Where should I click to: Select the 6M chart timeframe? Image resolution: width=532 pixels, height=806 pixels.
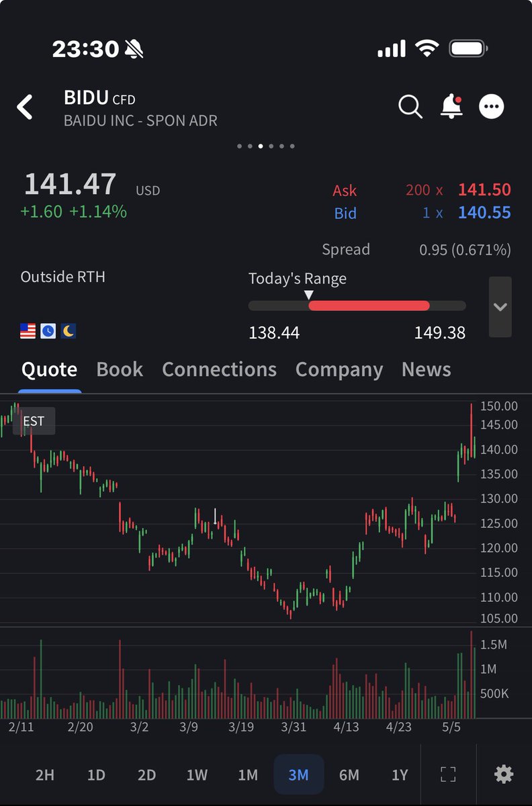tap(349, 775)
